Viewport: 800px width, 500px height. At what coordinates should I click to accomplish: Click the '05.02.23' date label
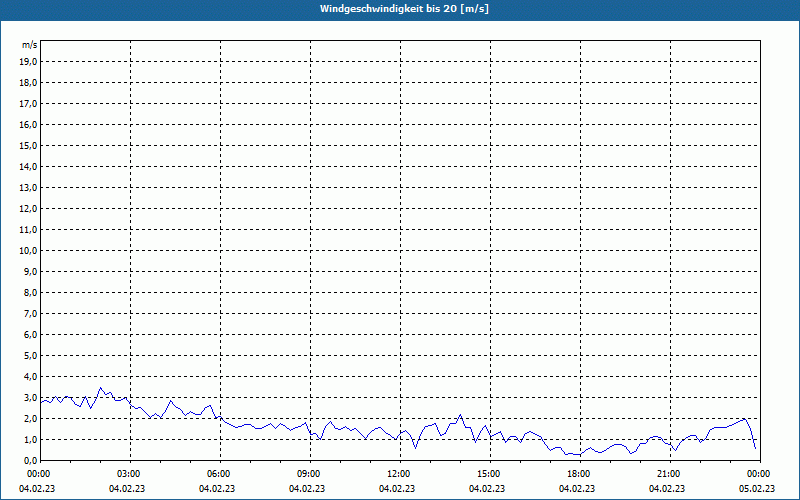[x=757, y=489]
